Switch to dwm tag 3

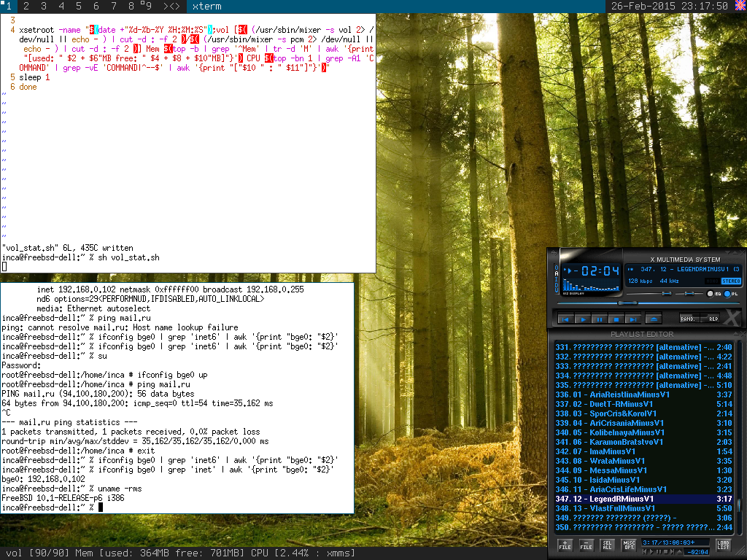[x=43, y=6]
